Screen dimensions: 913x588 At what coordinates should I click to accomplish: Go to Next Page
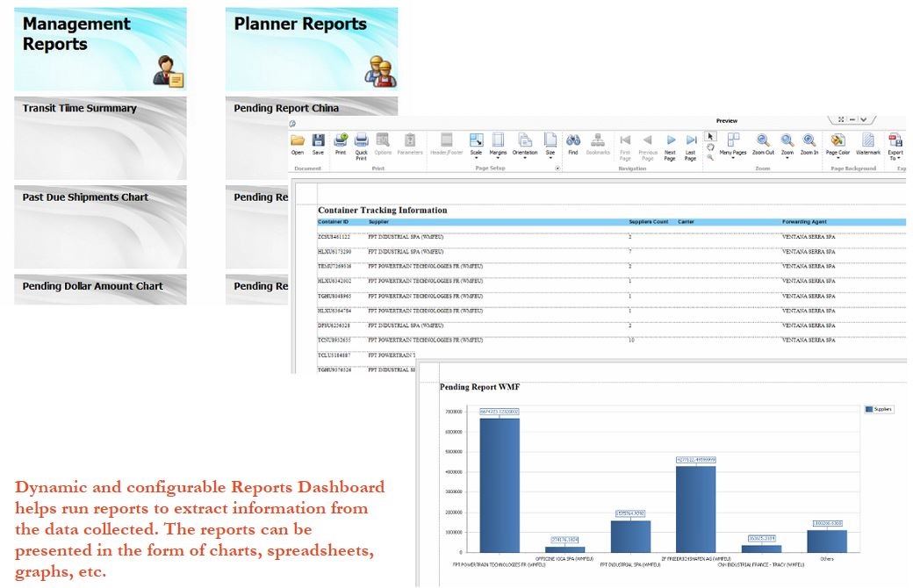(670, 147)
